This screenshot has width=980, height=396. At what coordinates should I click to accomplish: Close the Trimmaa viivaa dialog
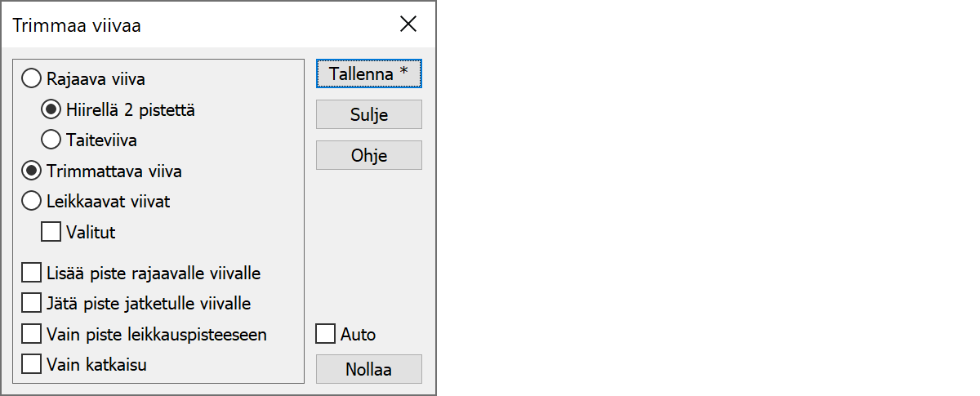tap(408, 24)
